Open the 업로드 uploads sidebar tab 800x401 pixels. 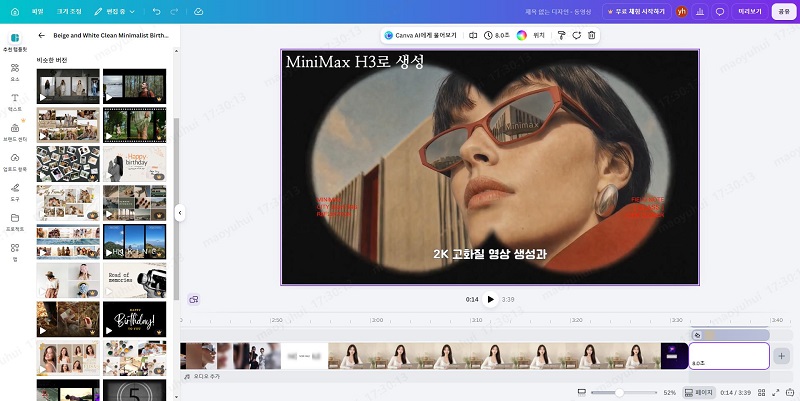[15, 162]
